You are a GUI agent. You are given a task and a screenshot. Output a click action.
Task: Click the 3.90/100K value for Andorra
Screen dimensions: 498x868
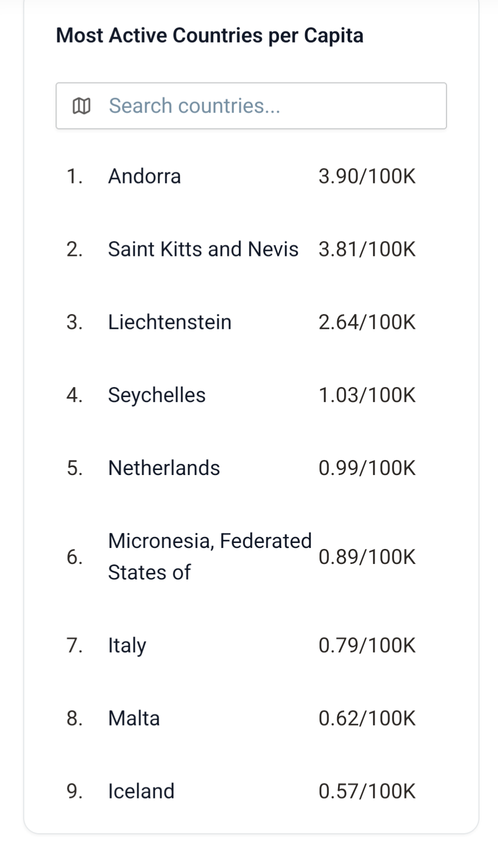click(367, 176)
